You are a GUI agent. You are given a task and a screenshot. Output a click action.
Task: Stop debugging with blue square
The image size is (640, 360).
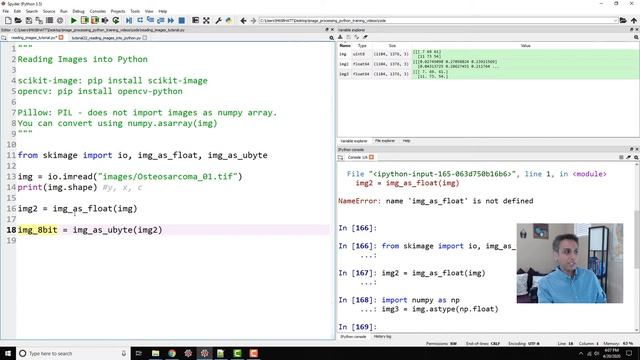182,20
